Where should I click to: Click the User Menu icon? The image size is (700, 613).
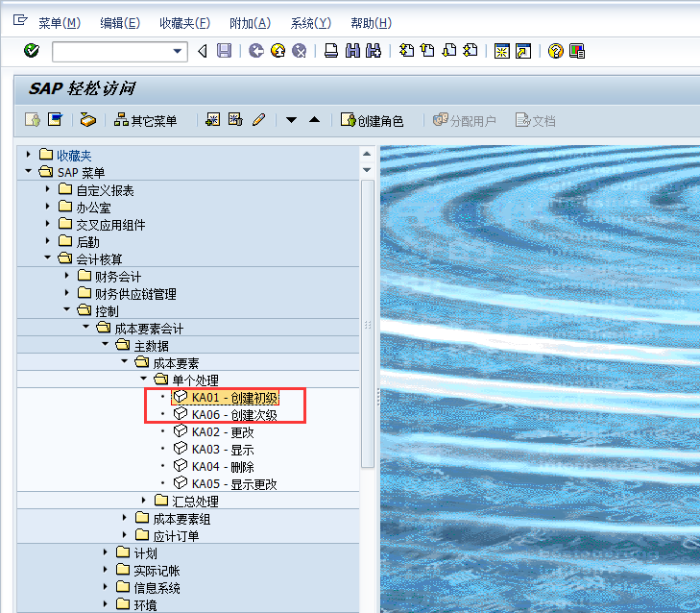point(33,120)
